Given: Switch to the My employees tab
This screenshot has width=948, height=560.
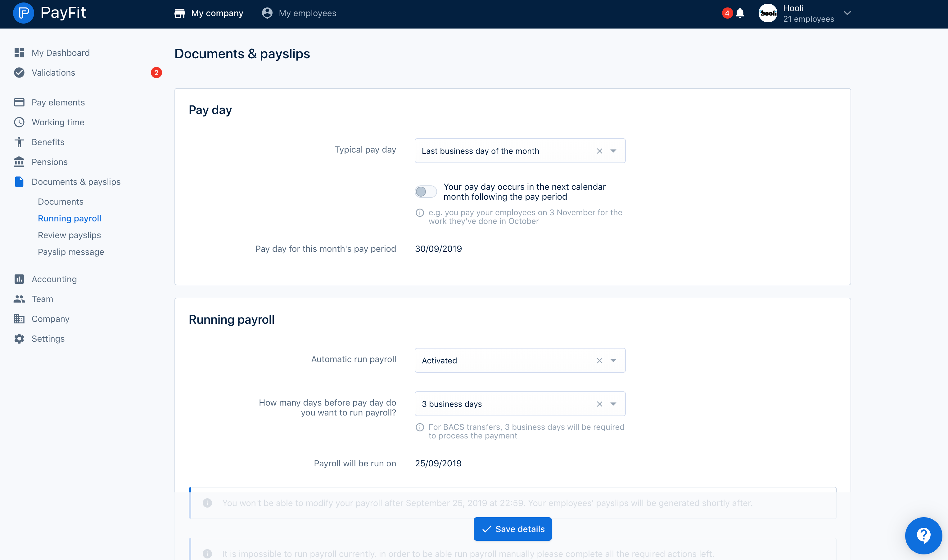Looking at the screenshot, I should 299,13.
